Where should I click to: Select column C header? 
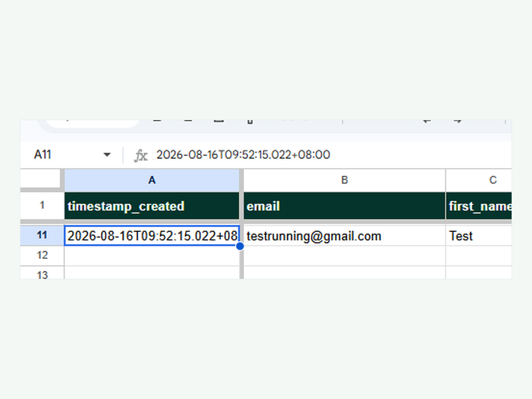pyautogui.click(x=479, y=180)
